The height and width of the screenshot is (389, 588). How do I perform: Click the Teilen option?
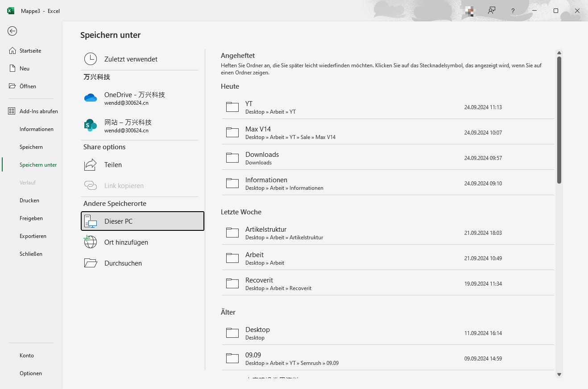click(139, 165)
